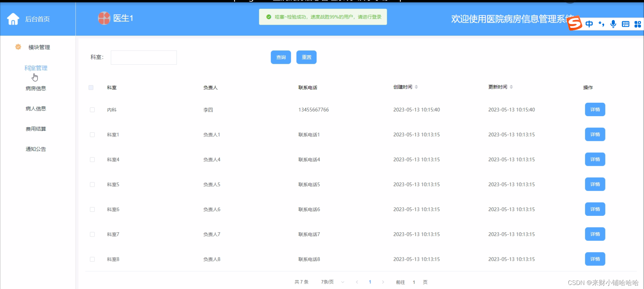
Task: Click the 联系电话6 cell
Action: [309, 209]
